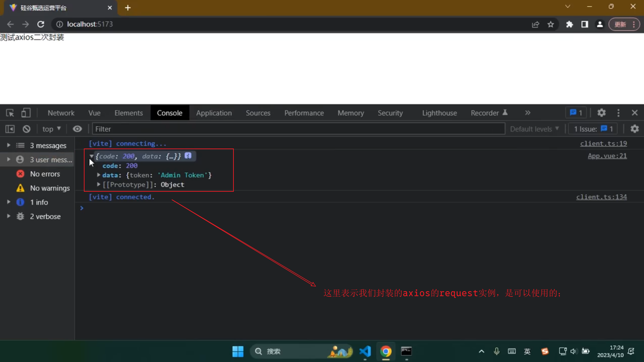Open the top context dropdown
The width and height of the screenshot is (644, 362).
coord(51,129)
